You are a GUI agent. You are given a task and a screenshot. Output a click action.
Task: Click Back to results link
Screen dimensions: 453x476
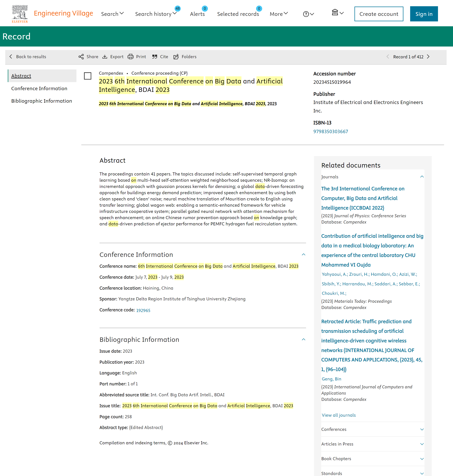coord(31,57)
